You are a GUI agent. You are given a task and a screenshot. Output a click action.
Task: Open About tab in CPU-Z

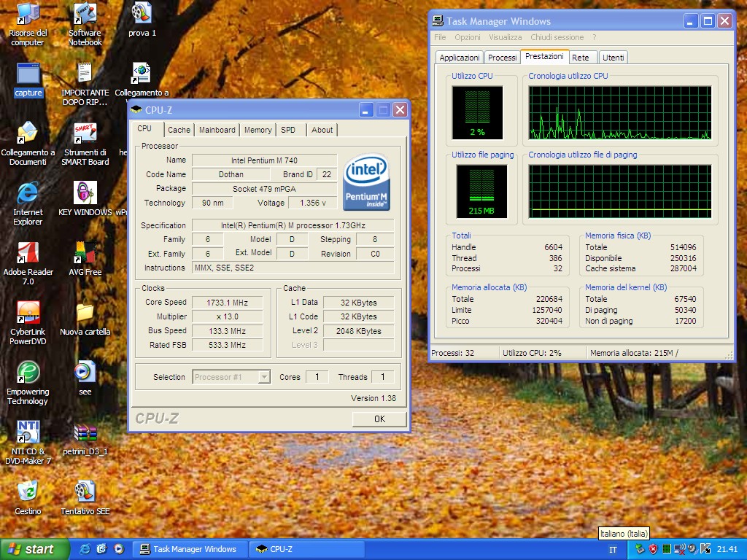click(x=322, y=130)
